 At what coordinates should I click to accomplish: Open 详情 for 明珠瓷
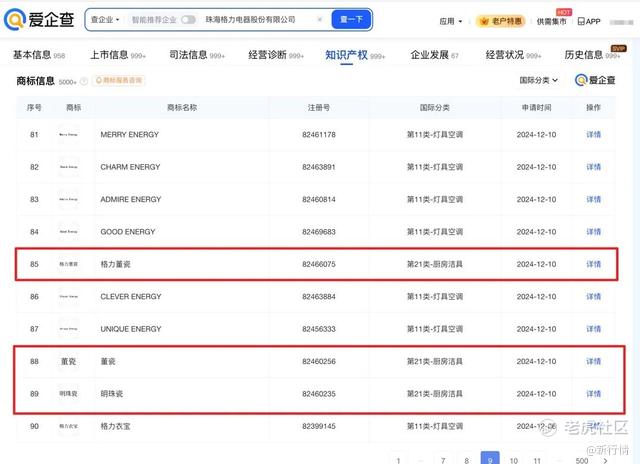click(593, 393)
